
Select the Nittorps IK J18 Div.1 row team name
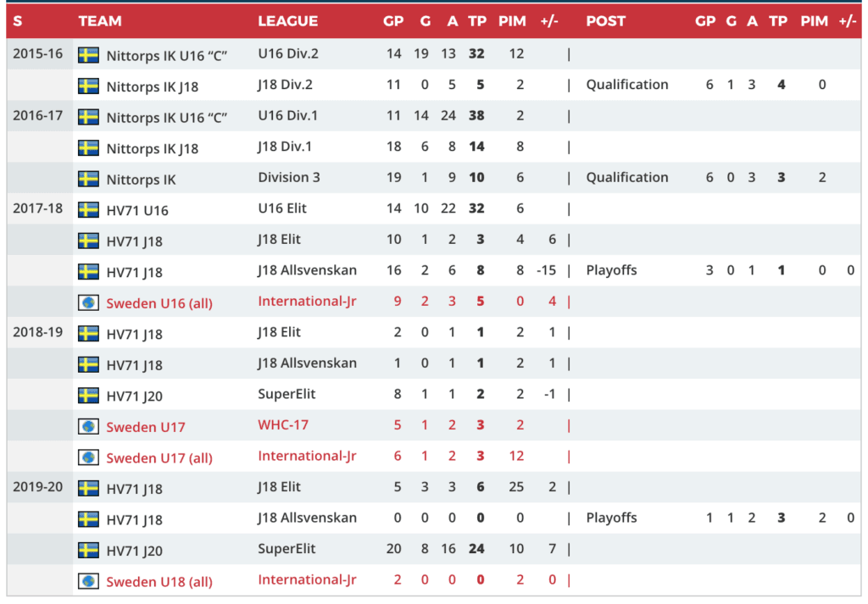(x=153, y=148)
